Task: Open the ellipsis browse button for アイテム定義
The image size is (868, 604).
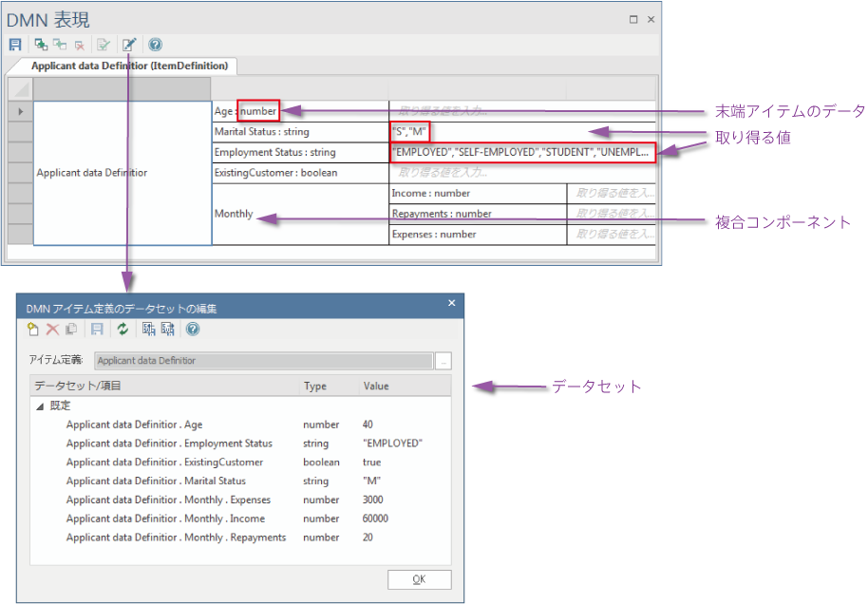Action: (x=443, y=361)
